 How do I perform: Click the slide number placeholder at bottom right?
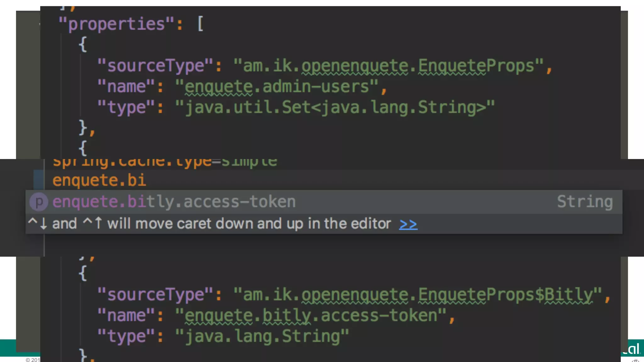click(x=635, y=360)
